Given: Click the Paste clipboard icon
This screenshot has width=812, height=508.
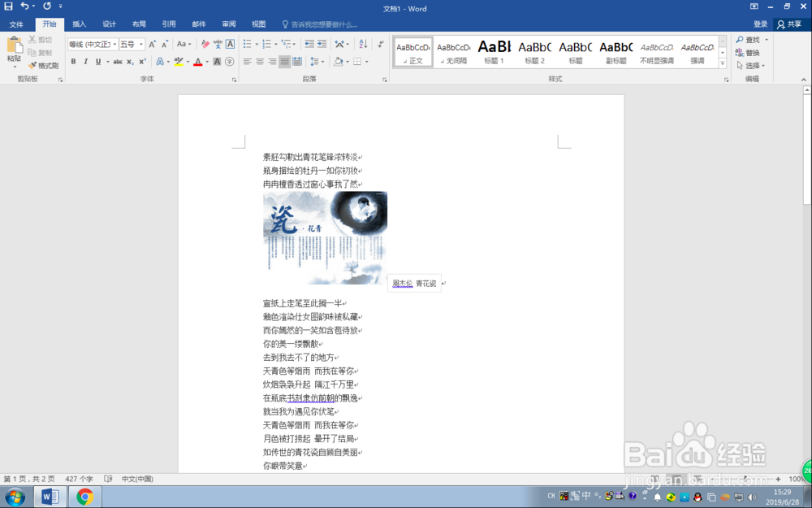Looking at the screenshot, I should [15, 46].
